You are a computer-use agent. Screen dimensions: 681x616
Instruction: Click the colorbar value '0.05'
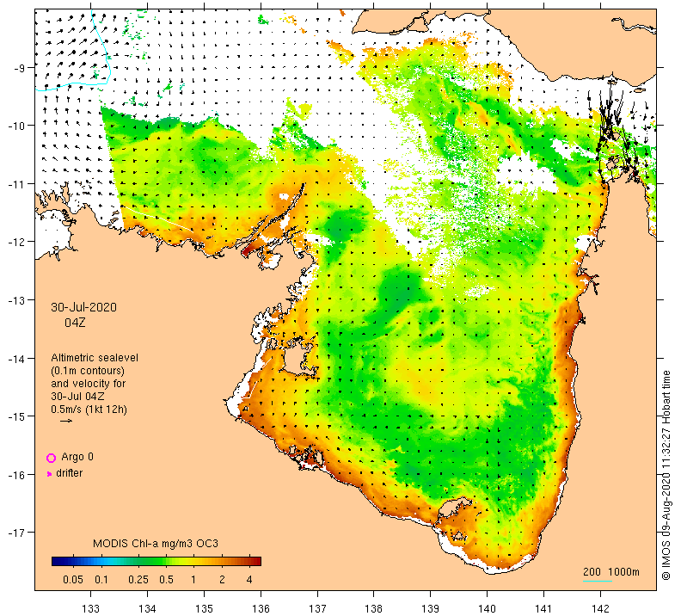73,580
